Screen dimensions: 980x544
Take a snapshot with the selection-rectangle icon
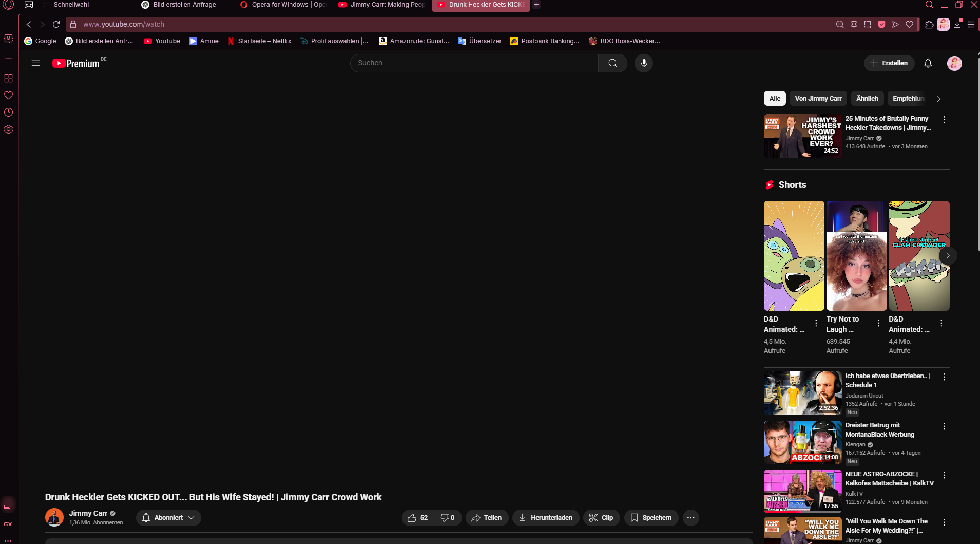pos(868,24)
